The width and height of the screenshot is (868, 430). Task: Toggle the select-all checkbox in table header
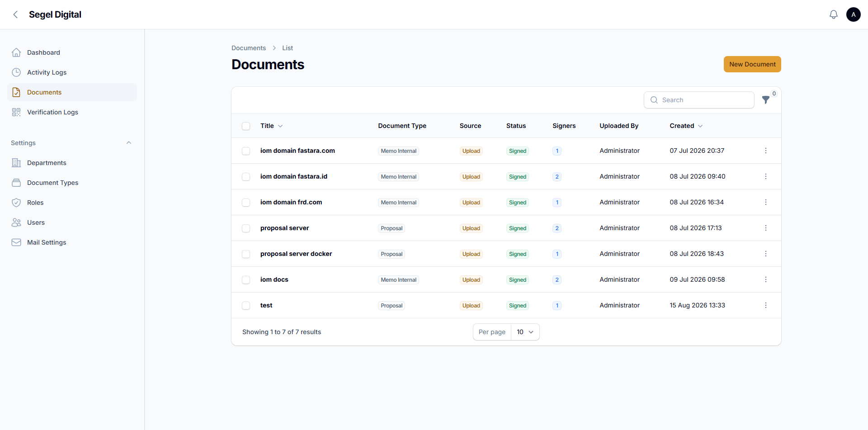click(246, 126)
